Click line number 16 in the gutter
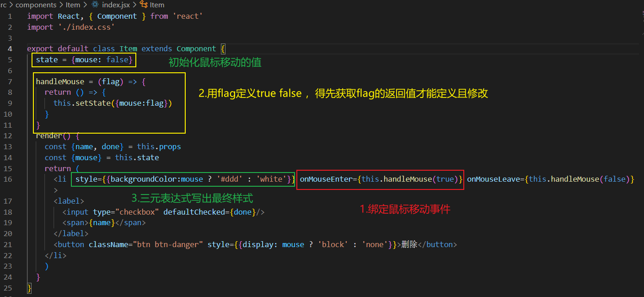The height and width of the screenshot is (297, 644). click(8, 179)
